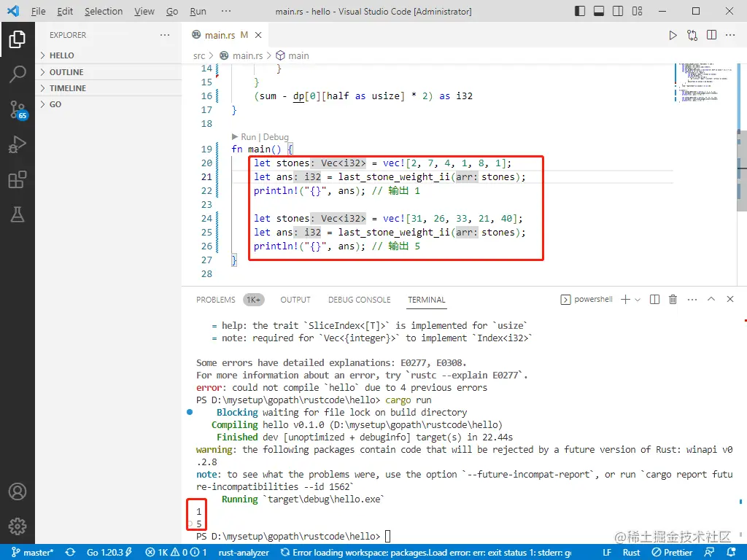Close the main.rs editor tab
This screenshot has width=747, height=560.
coord(258,35)
